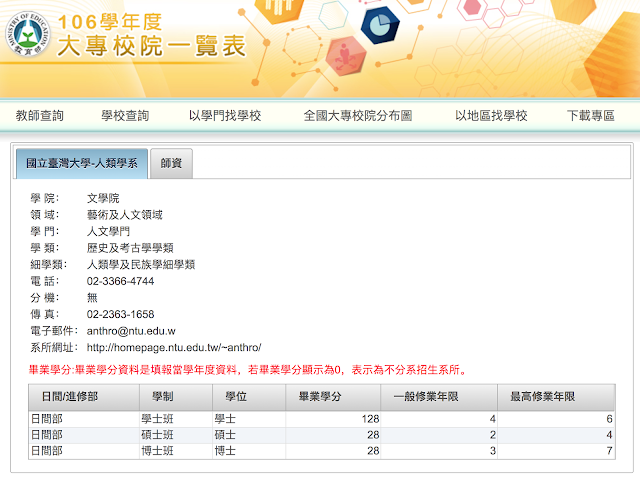Open 下載專區 navigation item
Screen dimensions: 640x480
coord(591,116)
